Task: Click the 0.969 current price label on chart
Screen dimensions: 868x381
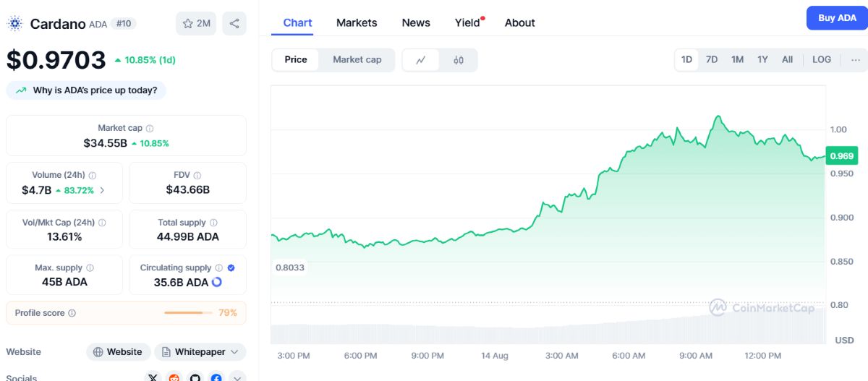Action: 841,155
